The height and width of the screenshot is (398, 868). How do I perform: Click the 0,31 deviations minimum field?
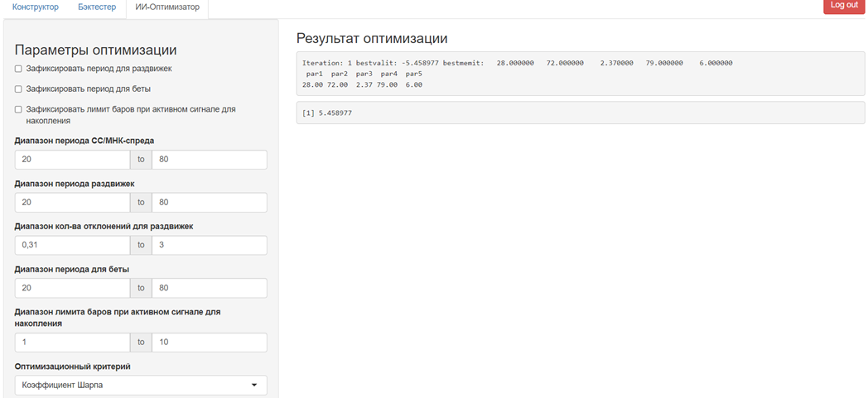click(73, 246)
